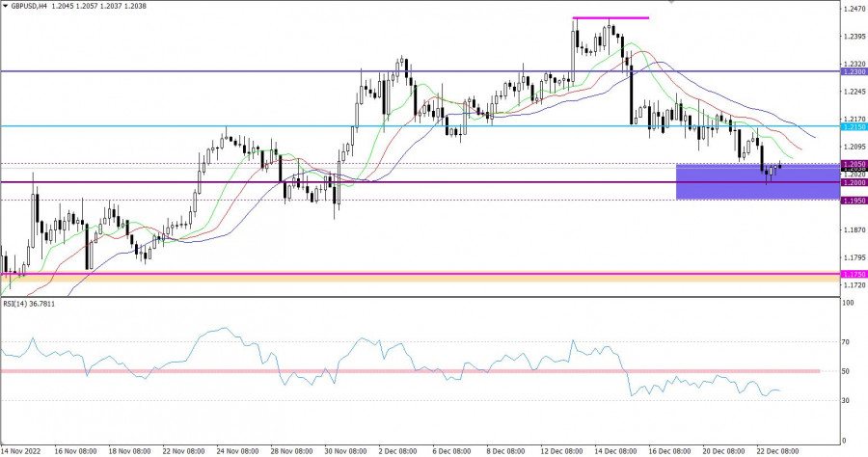Image resolution: width=868 pixels, height=457 pixels.
Task: Click the RSI scale value 30
Action: click(x=848, y=400)
